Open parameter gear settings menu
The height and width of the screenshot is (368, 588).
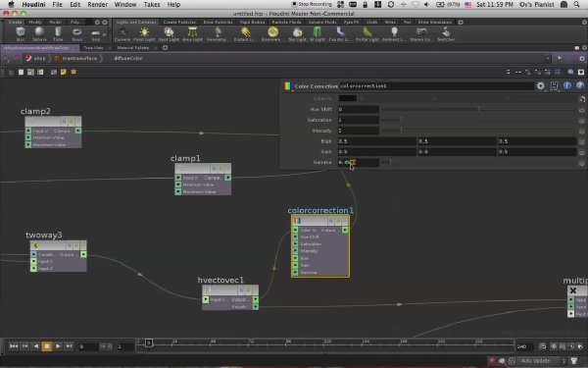pyautogui.click(x=540, y=86)
